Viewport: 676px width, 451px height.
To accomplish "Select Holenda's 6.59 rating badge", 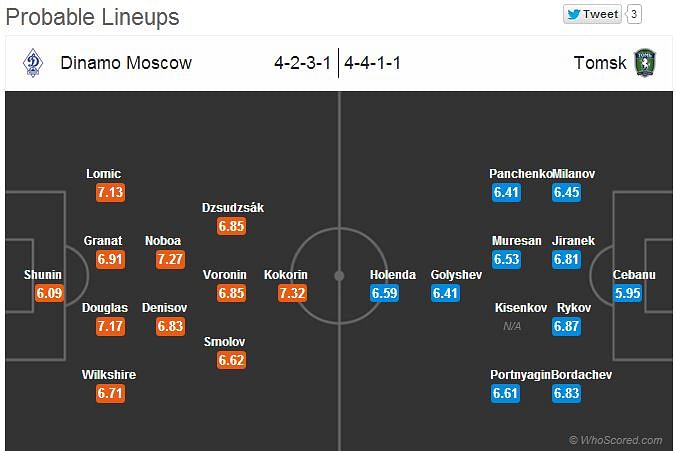I will pos(384,293).
